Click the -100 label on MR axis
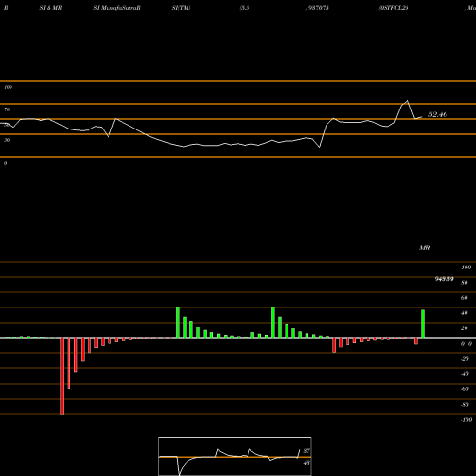Image resolution: width=476 pixels, height=476 pixels. (x=466, y=420)
